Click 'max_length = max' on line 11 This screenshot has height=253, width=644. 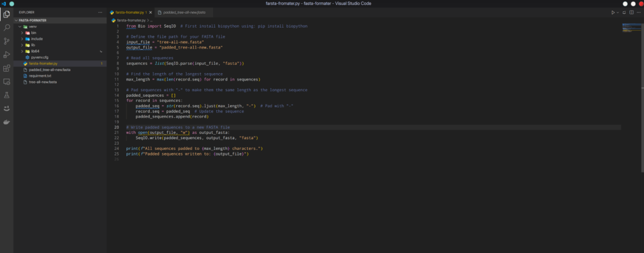pyautogui.click(x=145, y=79)
